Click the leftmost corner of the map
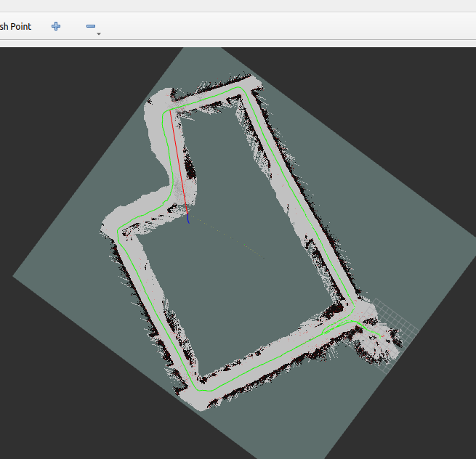Screen dimensions: 476x459 [x=14, y=276]
